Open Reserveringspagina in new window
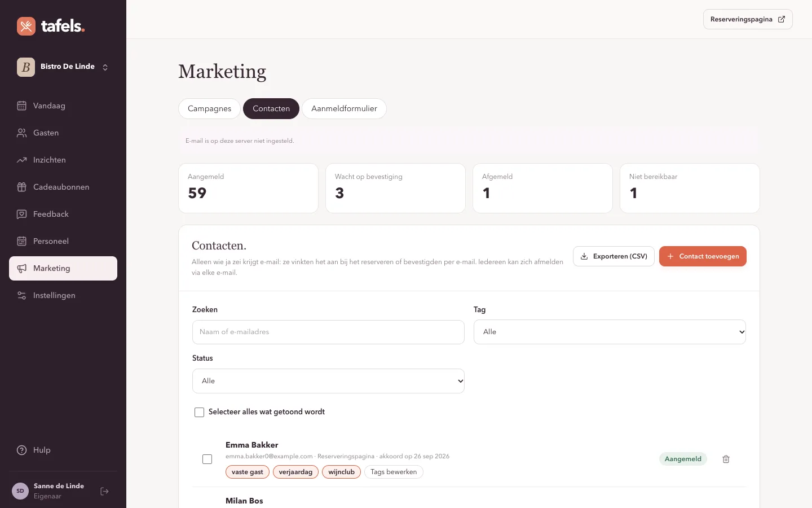Viewport: 812px width, 508px height. (748, 19)
